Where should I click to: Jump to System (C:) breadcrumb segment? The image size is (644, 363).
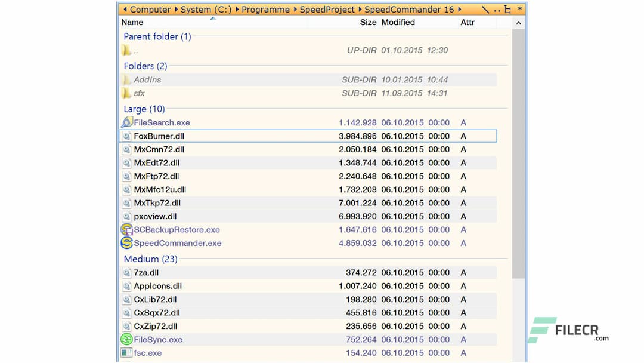206,10
